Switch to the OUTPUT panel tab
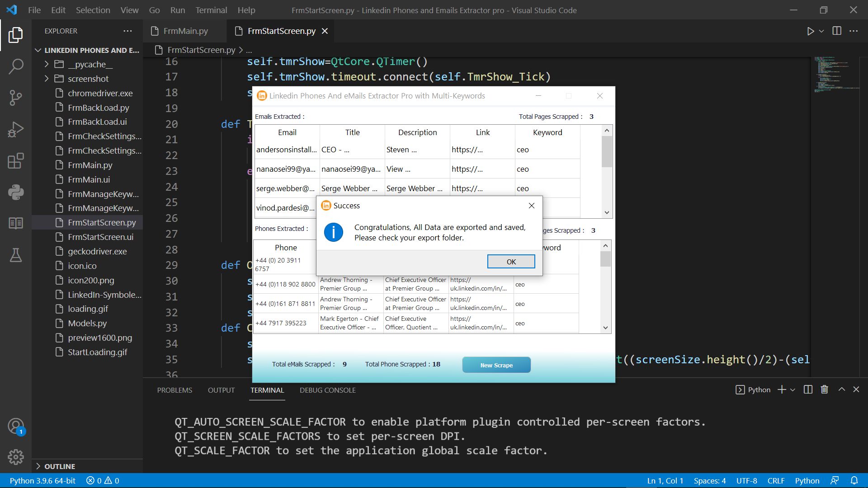Screen dimensions: 868x488 [x=221, y=390]
